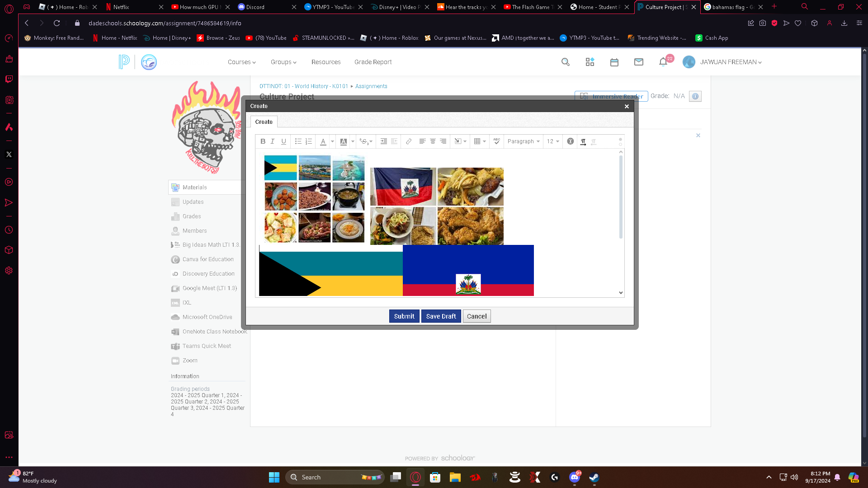The height and width of the screenshot is (488, 868).
Task: Toggle bold formatting in the editor
Action: pos(263,141)
